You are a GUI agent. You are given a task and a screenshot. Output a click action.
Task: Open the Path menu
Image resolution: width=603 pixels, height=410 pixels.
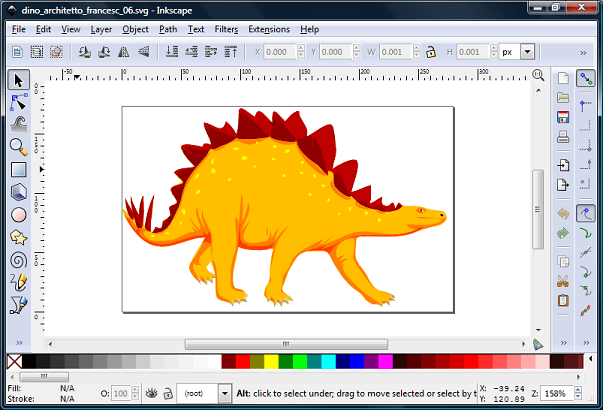(x=168, y=29)
